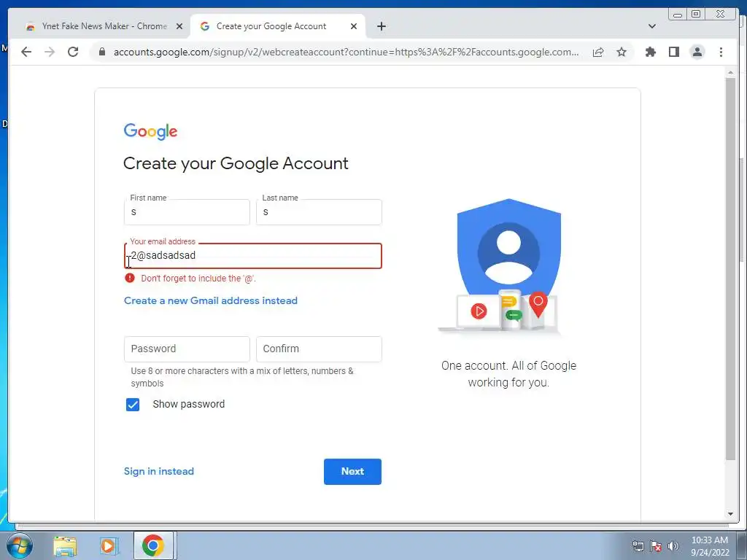Focus the Password field
The height and width of the screenshot is (560, 747).
pos(187,349)
